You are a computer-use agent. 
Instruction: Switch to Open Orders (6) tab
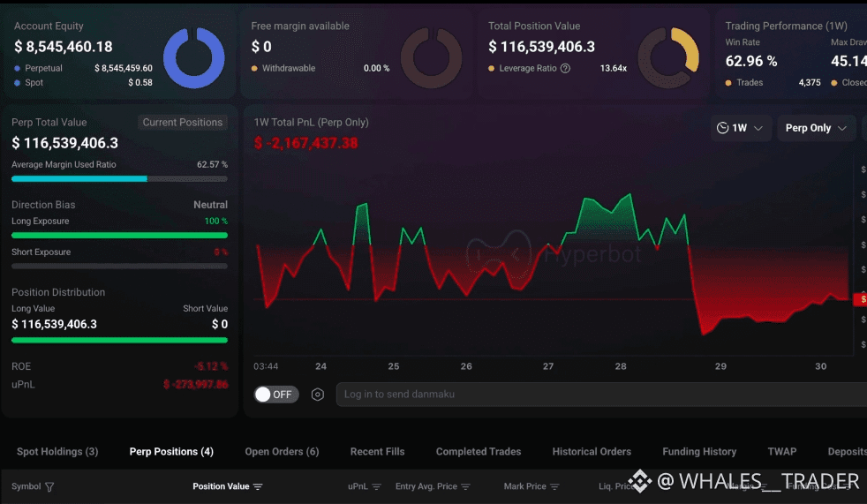click(282, 452)
